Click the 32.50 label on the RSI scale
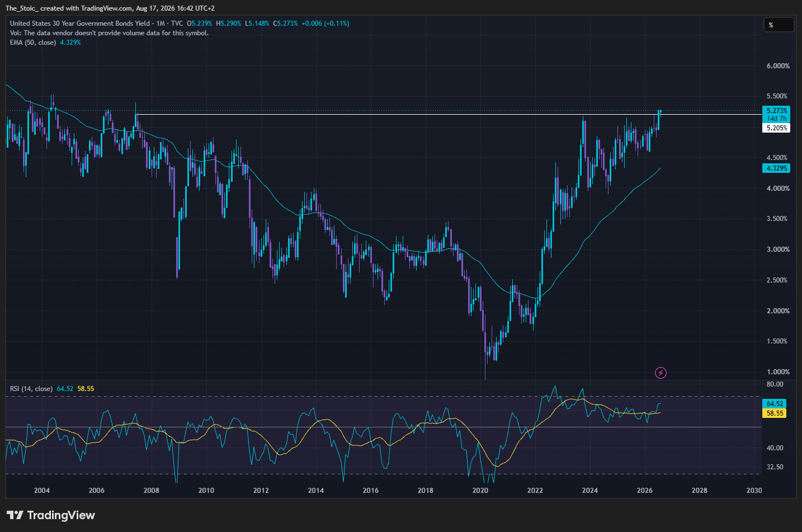 pos(775,467)
